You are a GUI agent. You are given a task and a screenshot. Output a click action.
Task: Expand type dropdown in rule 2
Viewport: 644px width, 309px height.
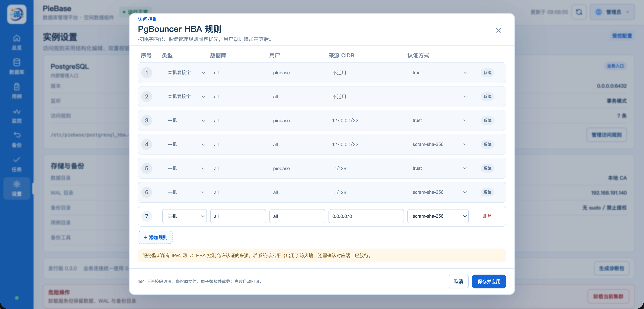click(184, 97)
